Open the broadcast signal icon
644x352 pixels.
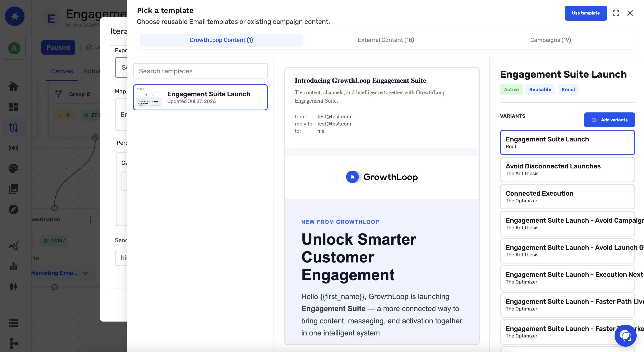click(x=13, y=148)
